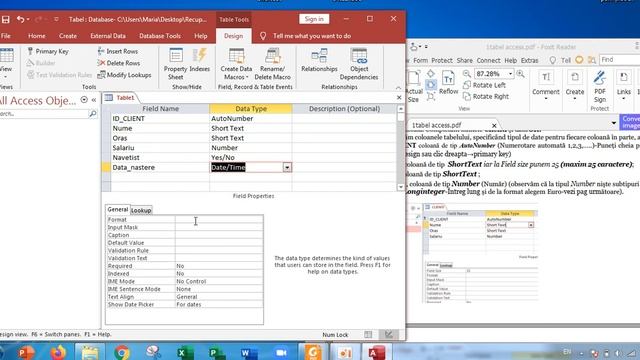
Task: Click Rename/Delete Macro button
Action: [x=272, y=64]
